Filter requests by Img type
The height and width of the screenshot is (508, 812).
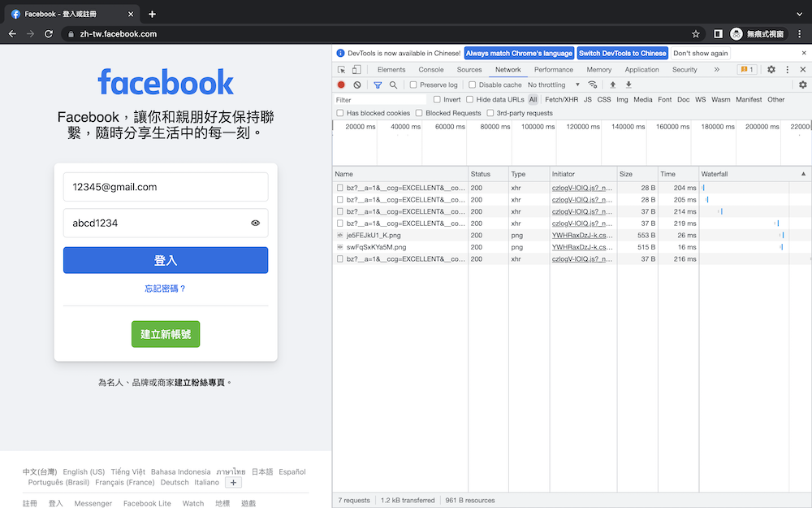click(622, 99)
